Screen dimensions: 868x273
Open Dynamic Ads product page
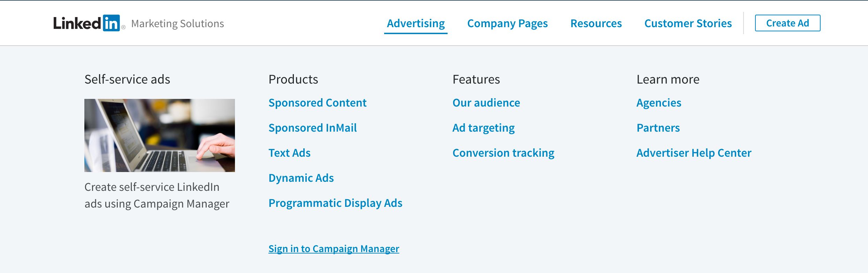301,178
